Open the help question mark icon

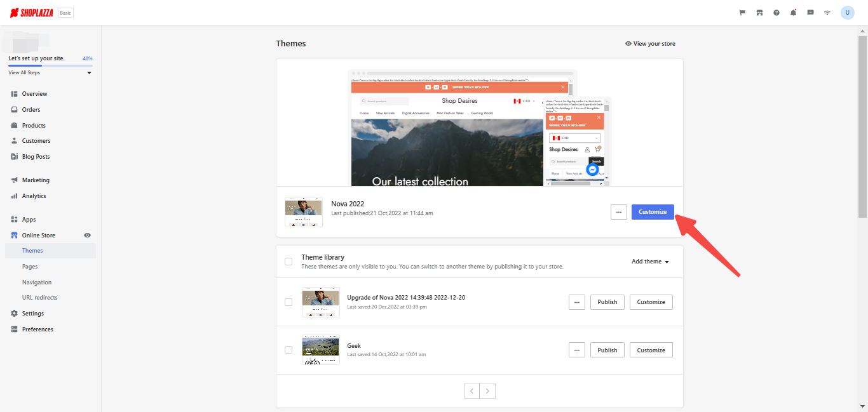click(x=776, y=13)
